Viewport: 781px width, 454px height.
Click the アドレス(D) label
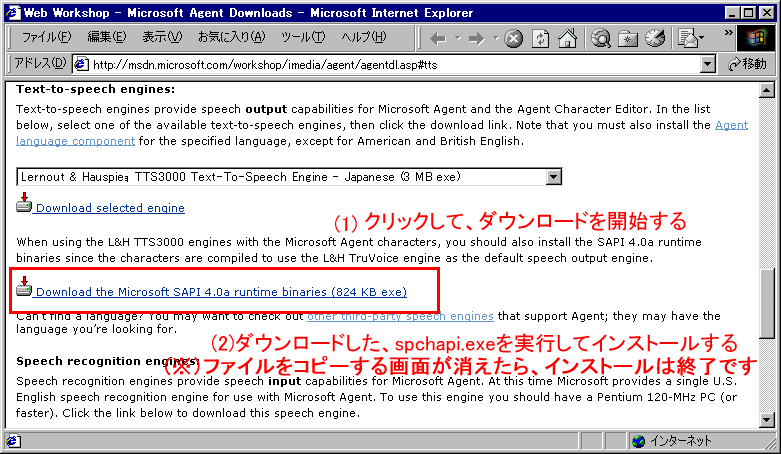[39, 63]
